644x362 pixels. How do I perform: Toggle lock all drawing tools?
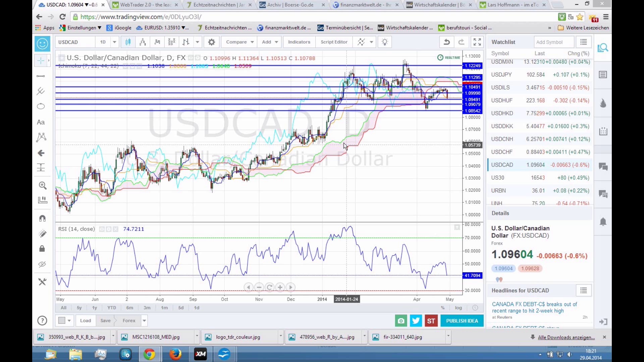coord(42,249)
